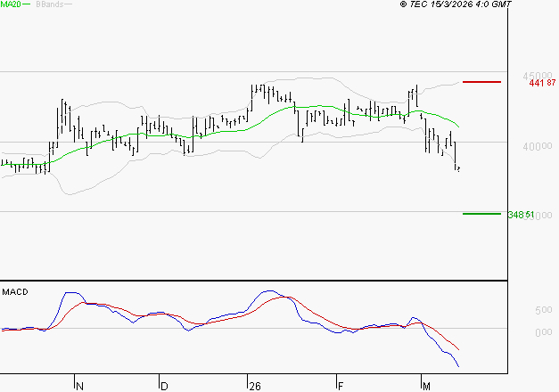Image resolution: width=559 pixels, height=392 pixels.
Task: Click the MACD panel label
Action: pos(15,292)
